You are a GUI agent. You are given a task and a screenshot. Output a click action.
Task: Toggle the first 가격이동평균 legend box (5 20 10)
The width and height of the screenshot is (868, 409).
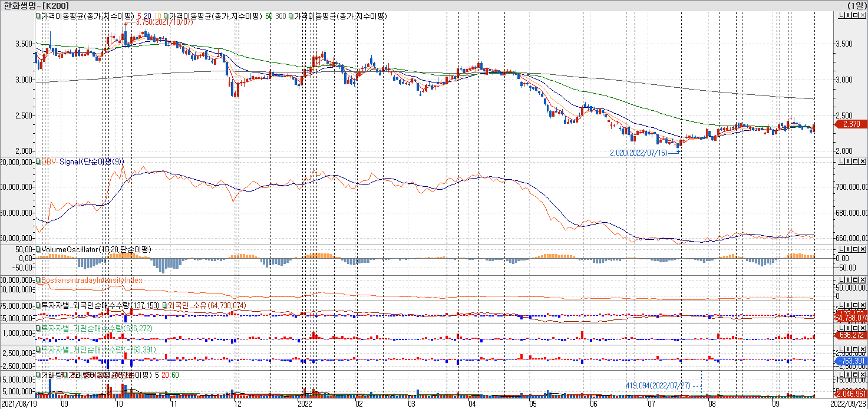pyautogui.click(x=38, y=16)
